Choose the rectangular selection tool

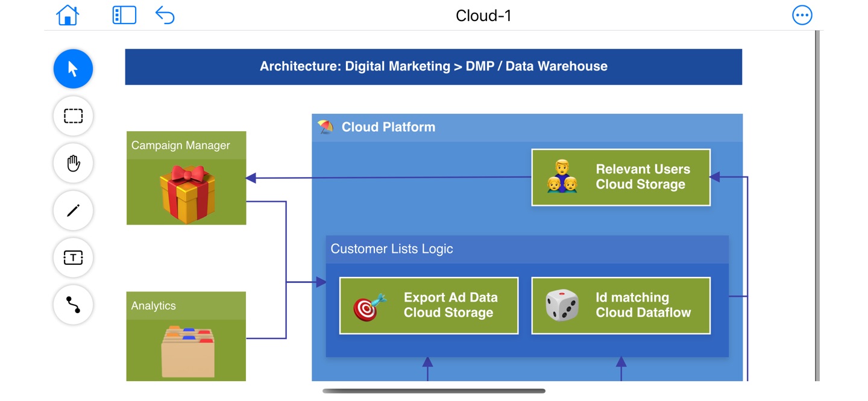(73, 116)
